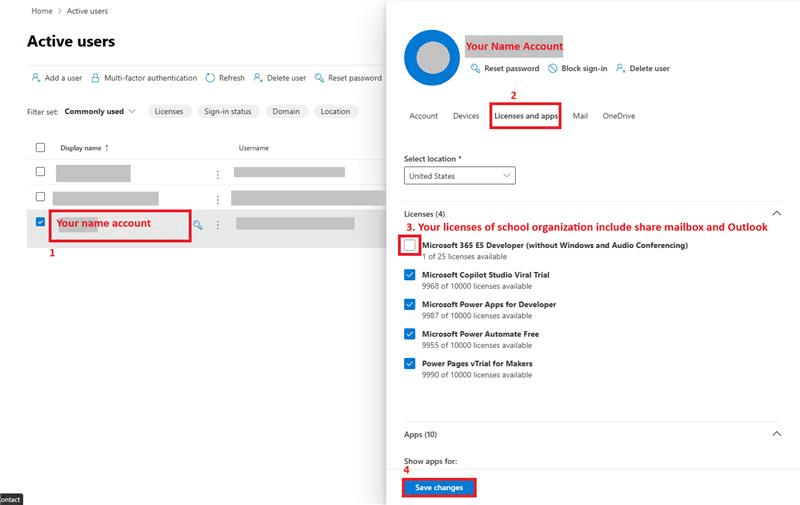
Task: Click the Reset password key icon in the Active users toolbar
Action: [x=319, y=78]
